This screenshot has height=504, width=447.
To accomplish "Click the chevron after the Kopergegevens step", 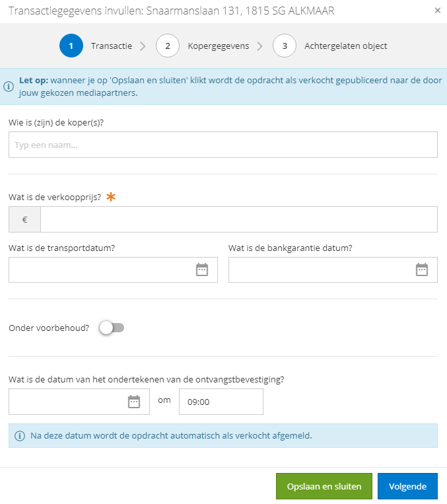I will click(260, 46).
